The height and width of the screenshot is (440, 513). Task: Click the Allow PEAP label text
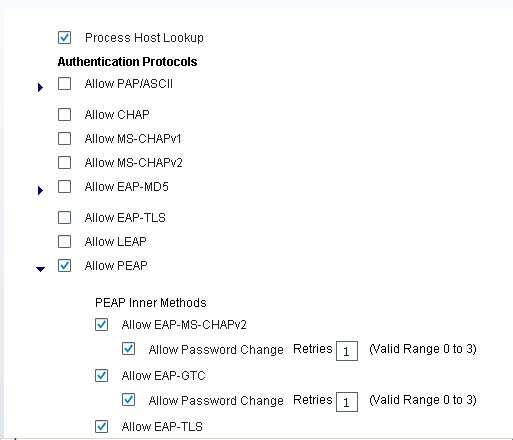point(116,266)
